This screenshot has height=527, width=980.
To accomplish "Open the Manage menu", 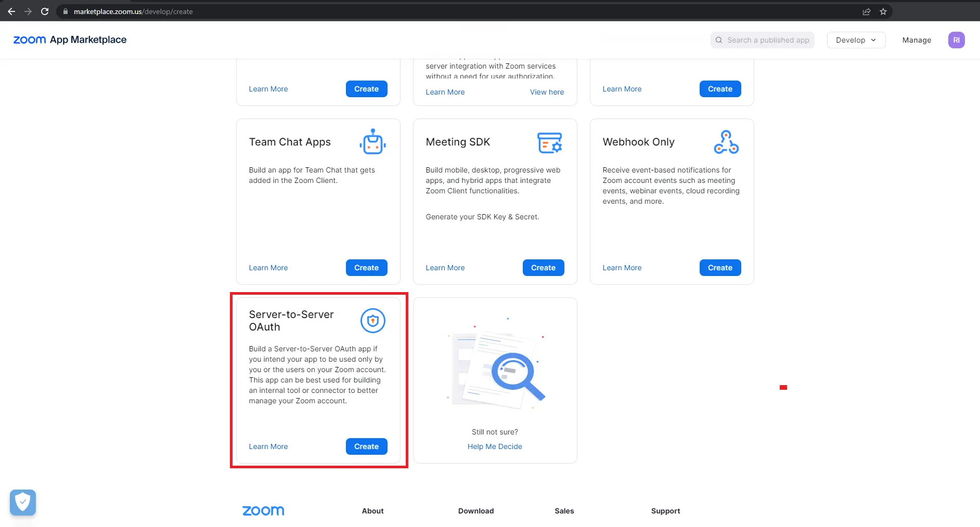I will [917, 40].
